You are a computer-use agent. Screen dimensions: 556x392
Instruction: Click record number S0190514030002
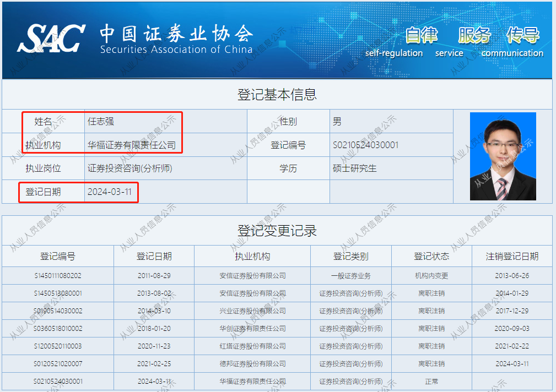tap(58, 311)
